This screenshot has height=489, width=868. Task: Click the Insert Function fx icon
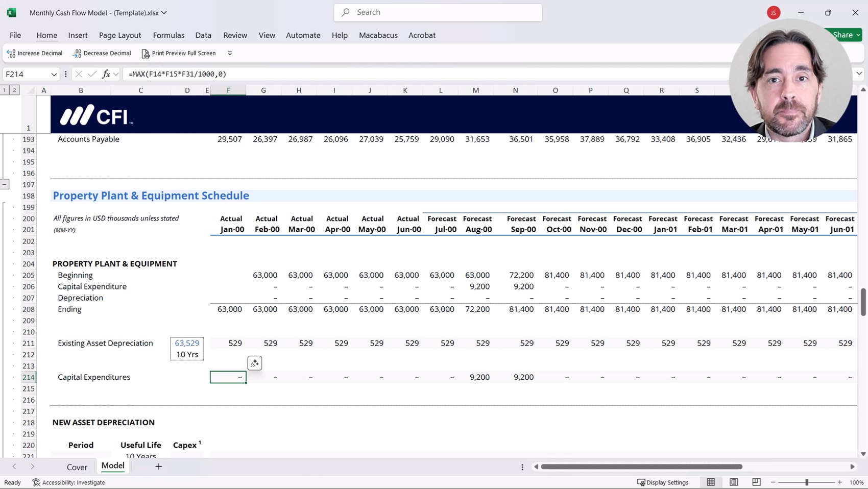click(106, 74)
